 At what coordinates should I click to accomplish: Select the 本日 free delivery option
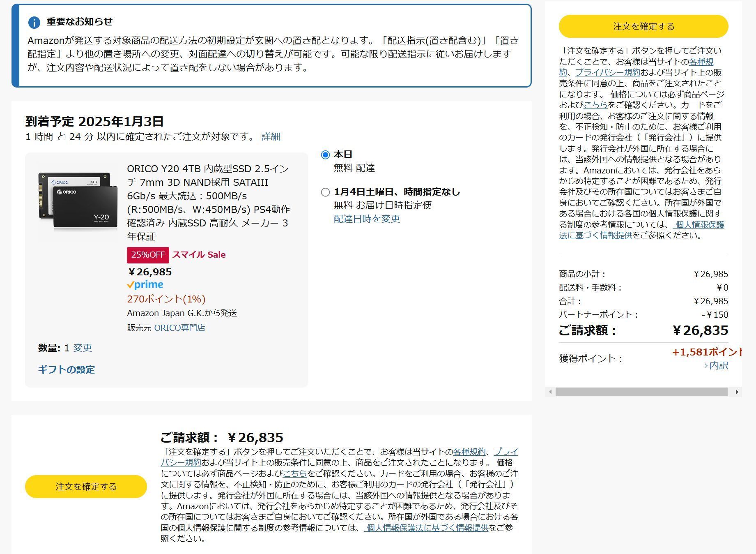[x=325, y=155]
